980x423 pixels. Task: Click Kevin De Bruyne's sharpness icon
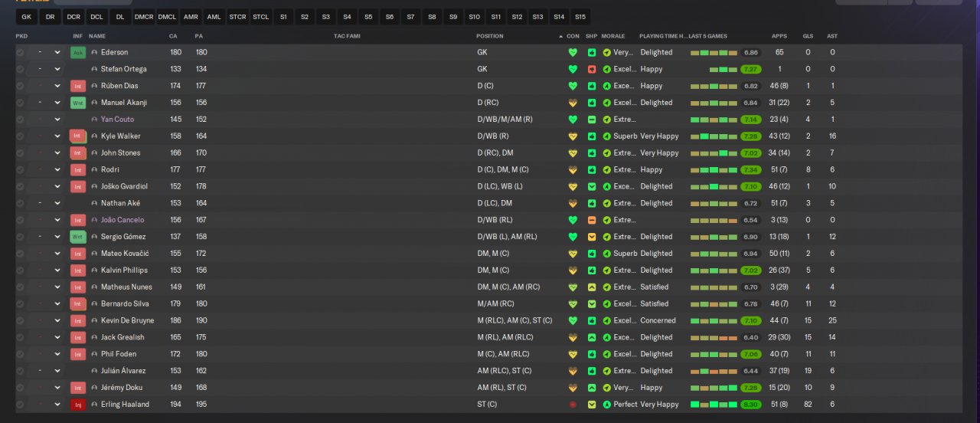click(592, 320)
